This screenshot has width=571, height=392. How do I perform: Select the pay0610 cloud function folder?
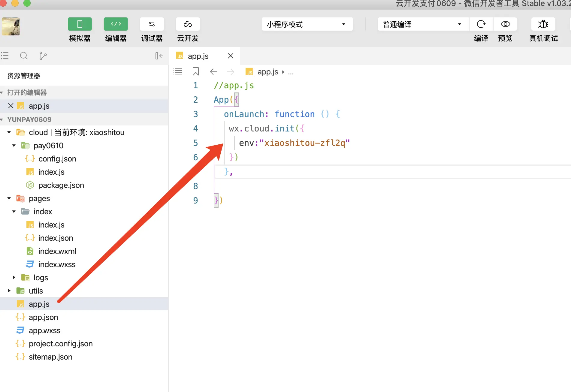[84, 146]
